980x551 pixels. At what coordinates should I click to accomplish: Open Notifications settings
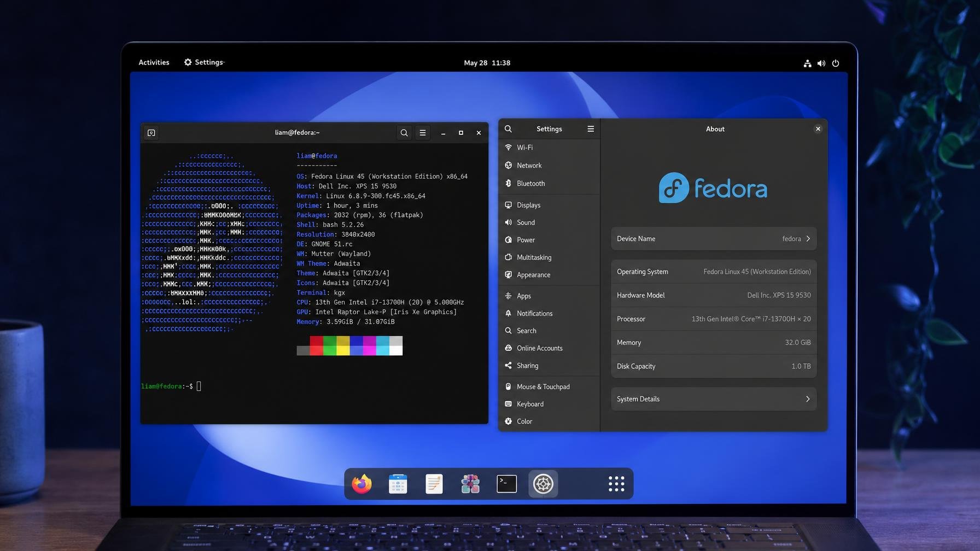549,313
